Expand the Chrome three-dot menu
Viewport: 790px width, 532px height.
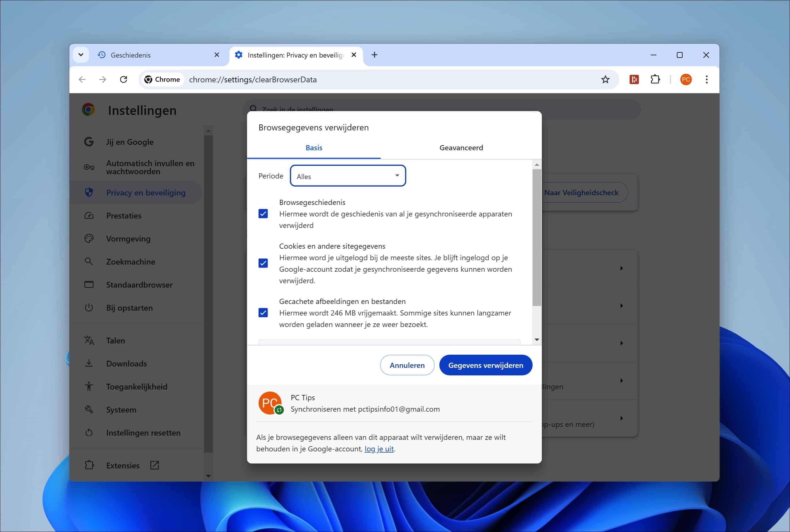(707, 79)
